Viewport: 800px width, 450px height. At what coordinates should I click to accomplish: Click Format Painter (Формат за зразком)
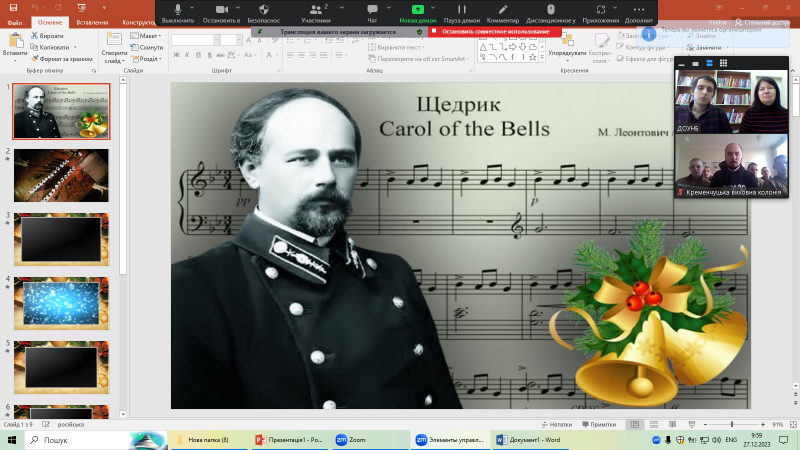(x=61, y=59)
